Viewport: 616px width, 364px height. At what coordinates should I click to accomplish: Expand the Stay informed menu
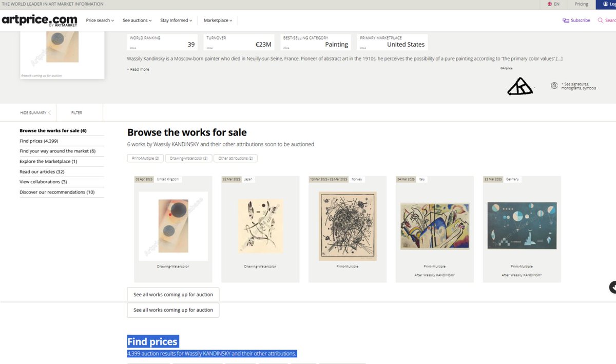(x=176, y=21)
